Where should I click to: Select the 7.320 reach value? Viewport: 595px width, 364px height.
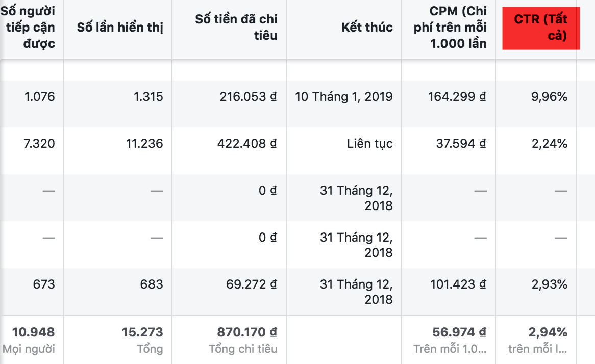(x=39, y=143)
